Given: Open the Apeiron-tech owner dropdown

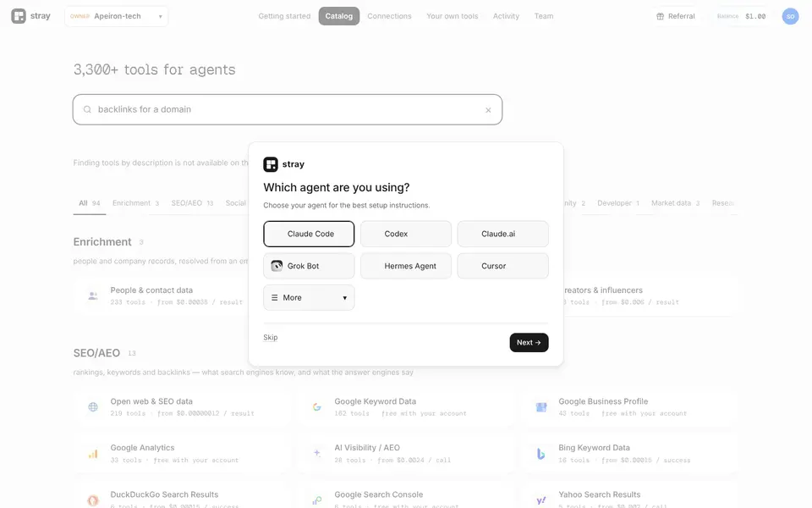Looking at the screenshot, I should click(x=117, y=16).
